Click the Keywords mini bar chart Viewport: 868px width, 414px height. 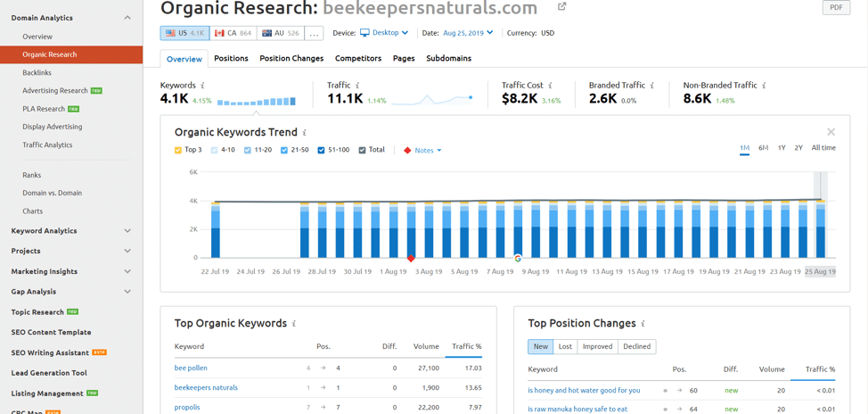click(x=257, y=102)
